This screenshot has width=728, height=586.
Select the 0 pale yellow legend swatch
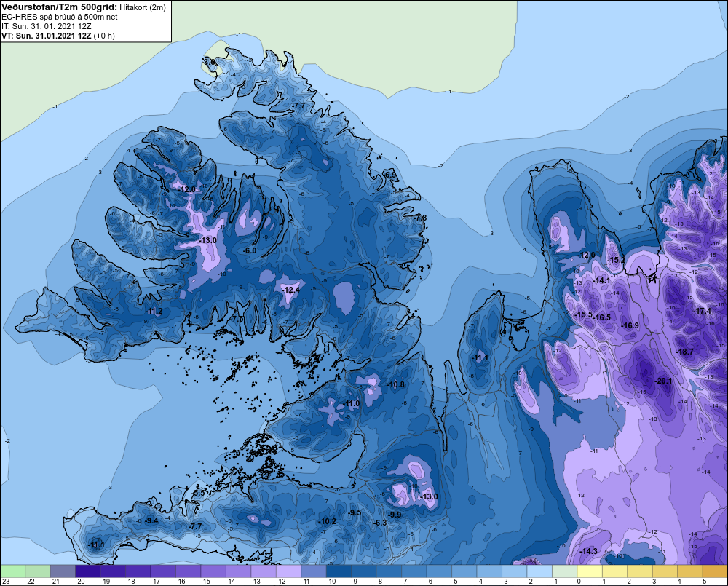(x=589, y=571)
